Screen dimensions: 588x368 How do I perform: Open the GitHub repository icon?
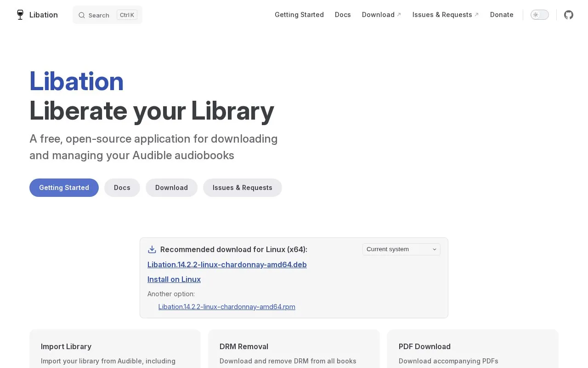(569, 15)
